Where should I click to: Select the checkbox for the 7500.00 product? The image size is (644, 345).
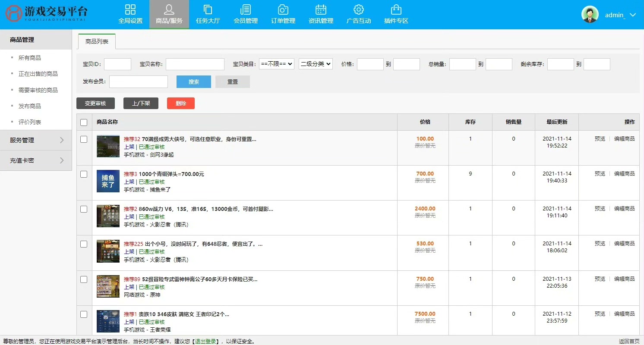tap(84, 314)
